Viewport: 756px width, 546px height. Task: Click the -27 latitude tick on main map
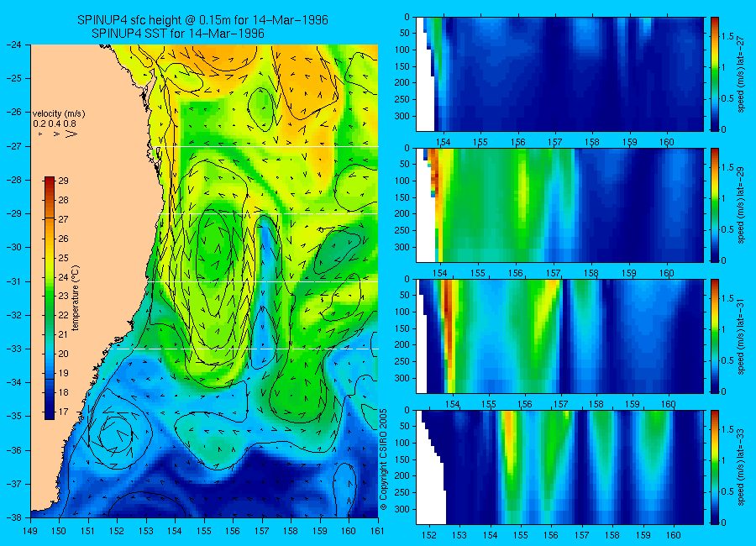[x=15, y=146]
